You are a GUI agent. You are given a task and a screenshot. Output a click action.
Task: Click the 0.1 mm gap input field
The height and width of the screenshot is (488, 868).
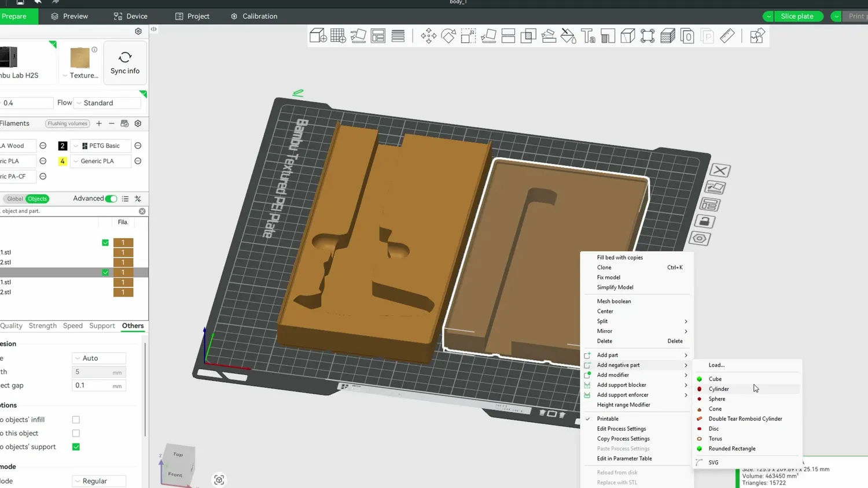(x=98, y=386)
